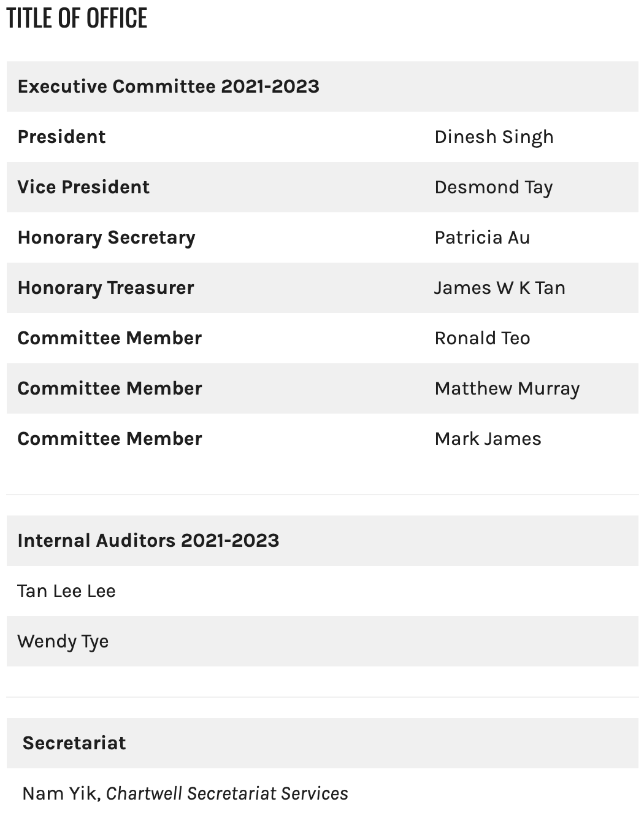Click the Secretariat section header

pos(74,743)
